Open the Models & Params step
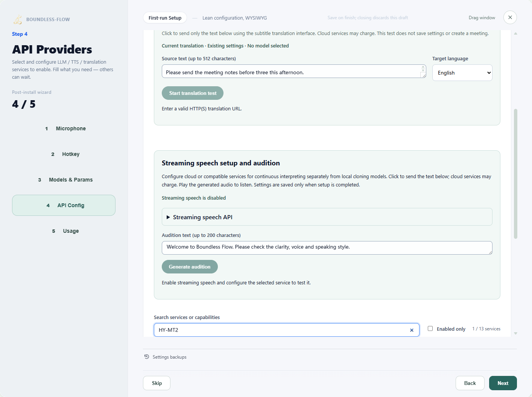This screenshot has width=532, height=397. (x=64, y=180)
